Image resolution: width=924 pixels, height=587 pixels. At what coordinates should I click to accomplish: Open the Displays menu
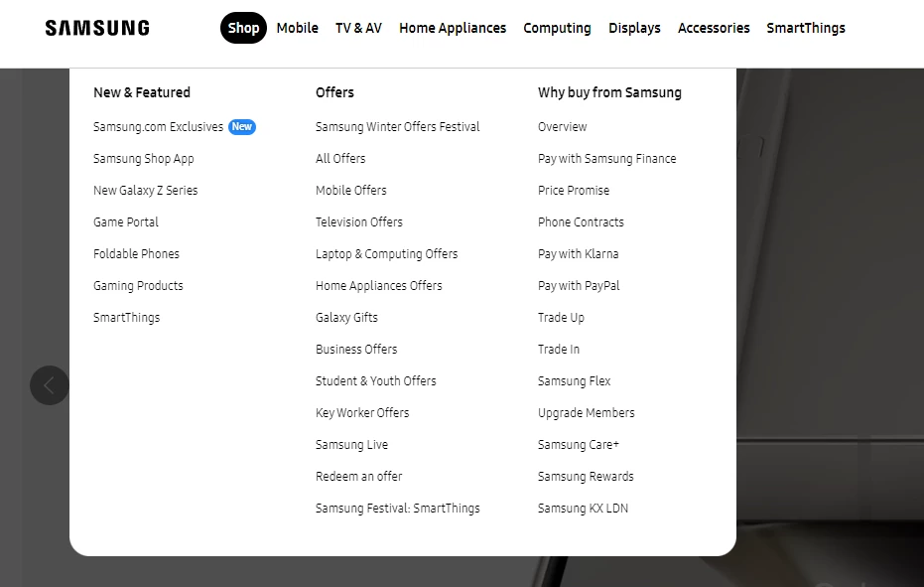pos(634,28)
